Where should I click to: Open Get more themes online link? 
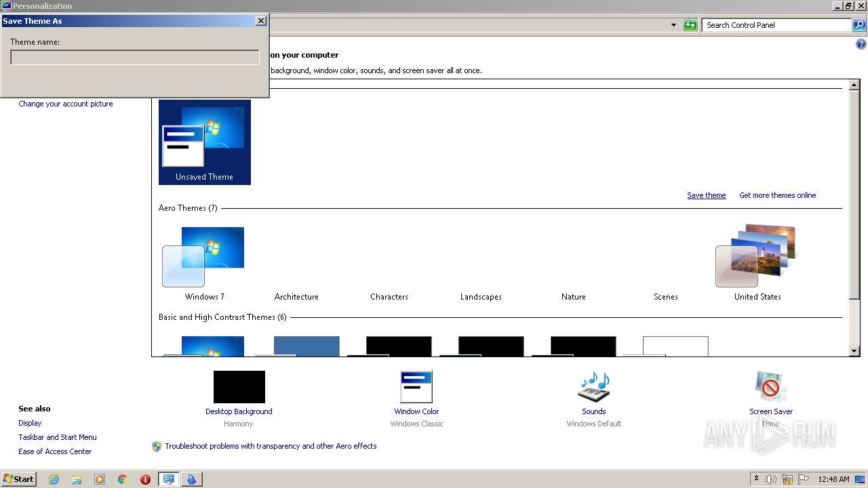(777, 195)
